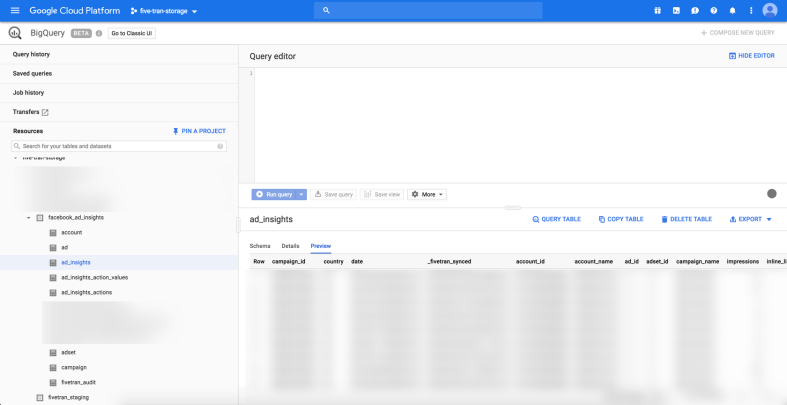Click the Run query button
787x405 pixels.
tap(274, 194)
